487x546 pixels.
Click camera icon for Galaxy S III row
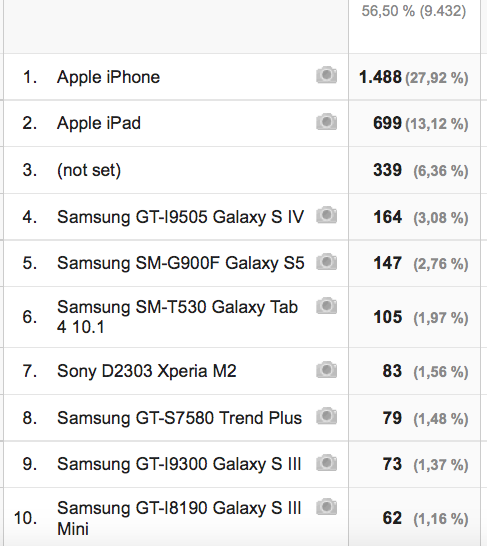pos(327,462)
